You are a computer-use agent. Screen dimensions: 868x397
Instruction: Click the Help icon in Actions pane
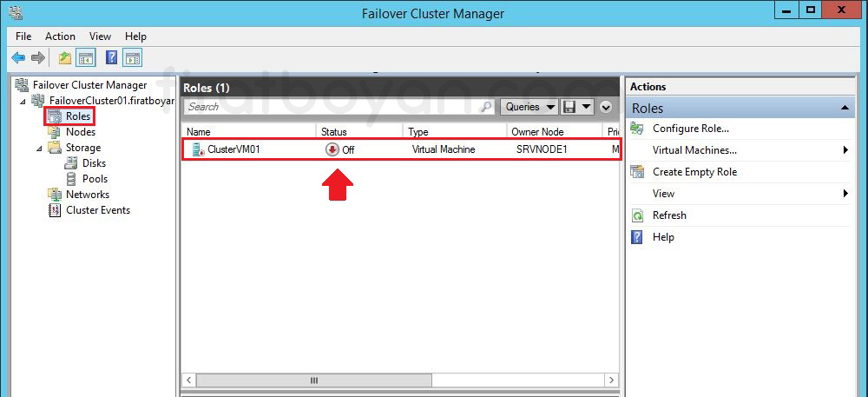638,237
